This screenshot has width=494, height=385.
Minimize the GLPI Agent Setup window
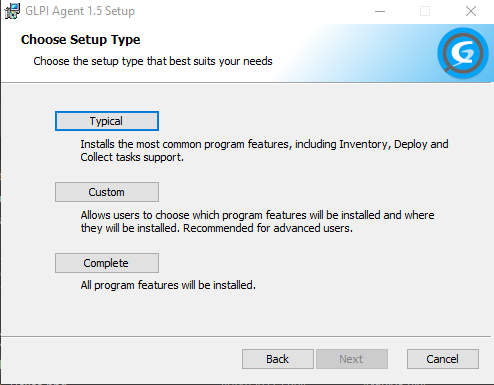point(380,11)
